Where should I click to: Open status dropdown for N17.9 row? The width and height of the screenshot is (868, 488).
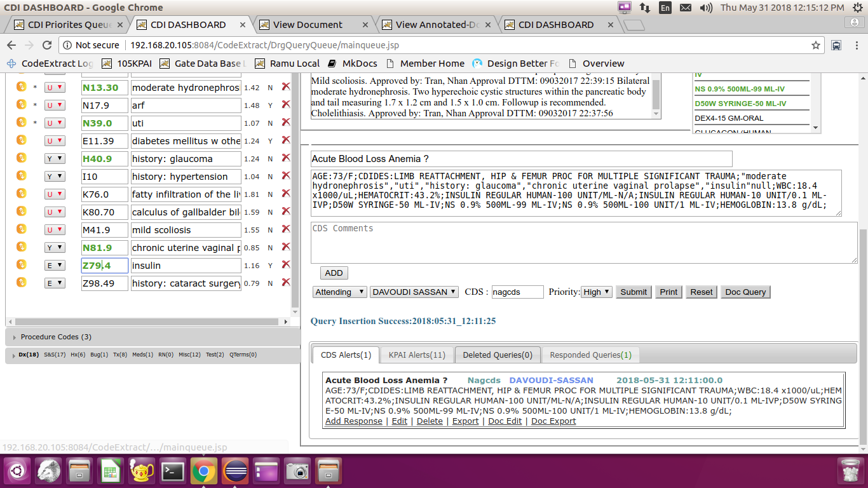click(55, 105)
